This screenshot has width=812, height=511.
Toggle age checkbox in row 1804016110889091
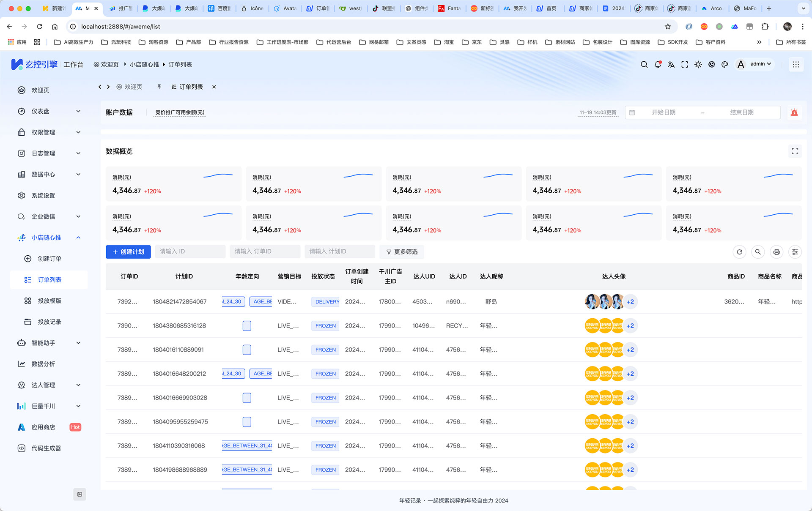click(247, 350)
